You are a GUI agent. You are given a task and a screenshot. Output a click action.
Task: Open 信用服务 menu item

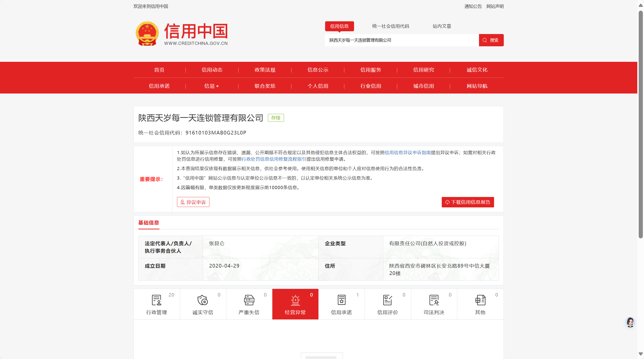[x=371, y=70]
